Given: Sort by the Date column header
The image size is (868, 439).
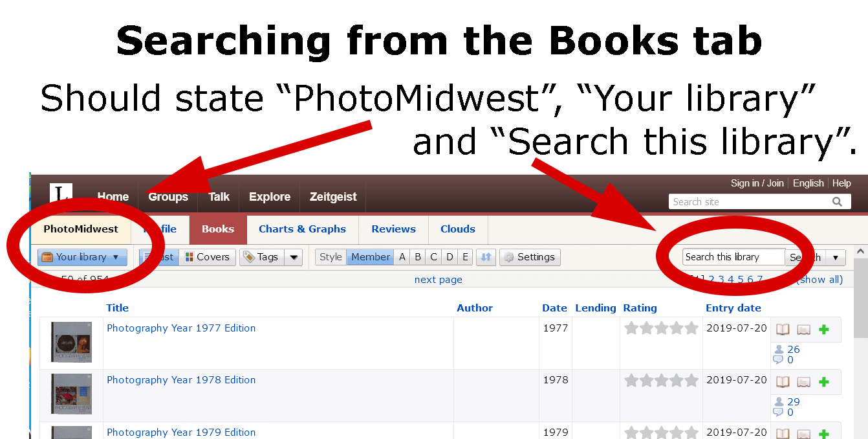Looking at the screenshot, I should coord(554,308).
